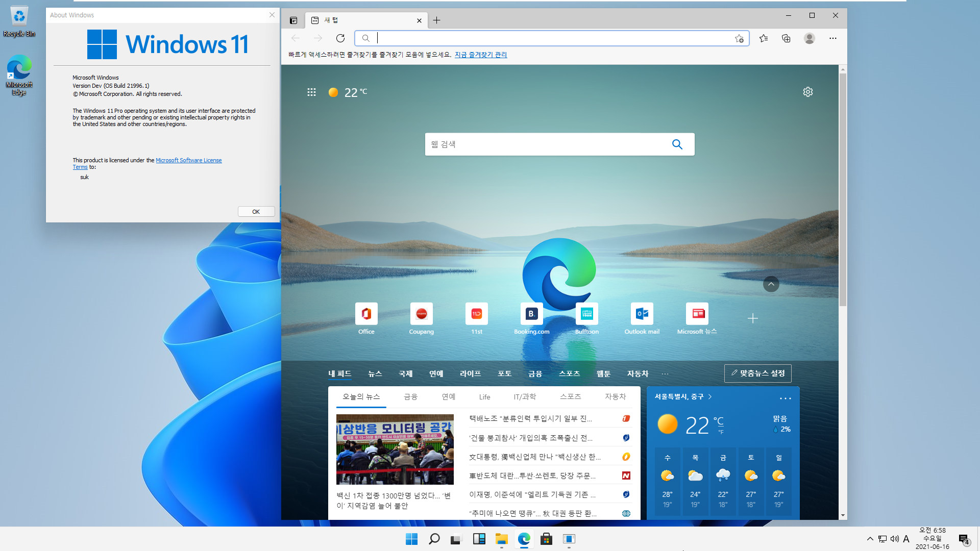The width and height of the screenshot is (980, 551).
Task: Select the 라이프 feed tab
Action: [470, 374]
